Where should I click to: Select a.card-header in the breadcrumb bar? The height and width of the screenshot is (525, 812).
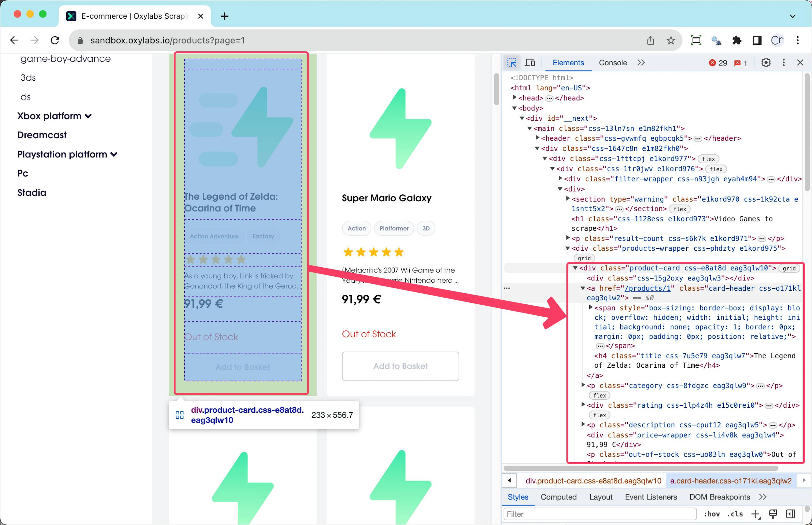click(731, 481)
